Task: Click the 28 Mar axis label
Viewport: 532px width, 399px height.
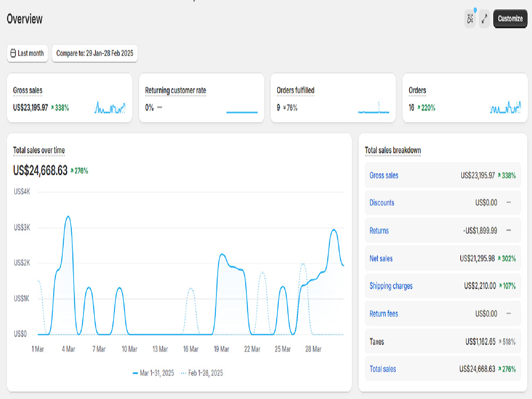Action: [313, 349]
